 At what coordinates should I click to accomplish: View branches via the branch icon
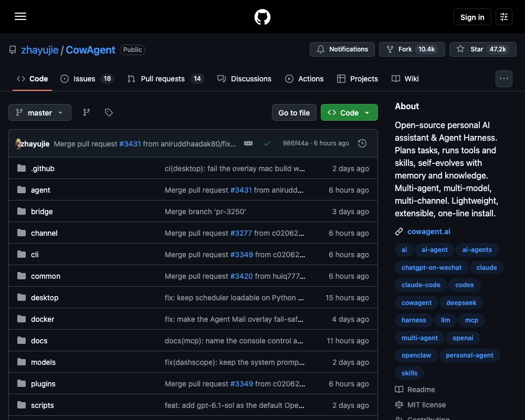click(x=87, y=112)
